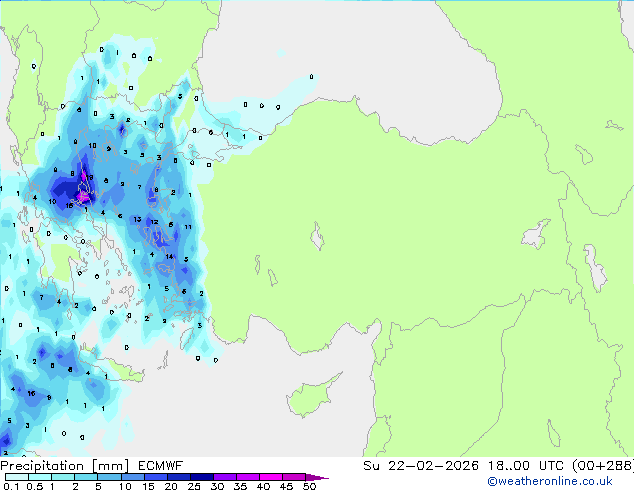Click the 0.5–1 mm legend color swatch
The image size is (634, 490).
tap(40, 477)
